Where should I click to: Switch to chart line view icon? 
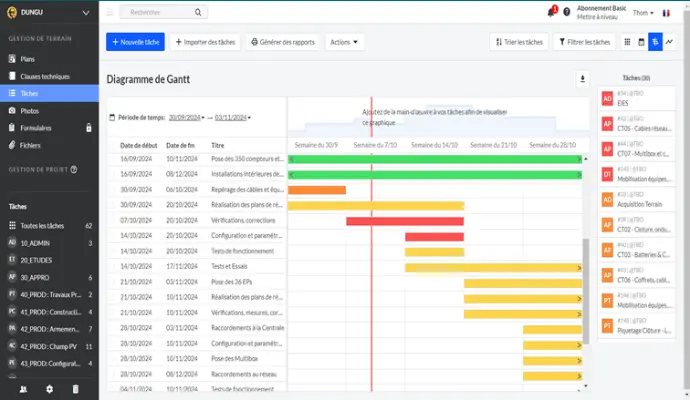[x=669, y=42]
